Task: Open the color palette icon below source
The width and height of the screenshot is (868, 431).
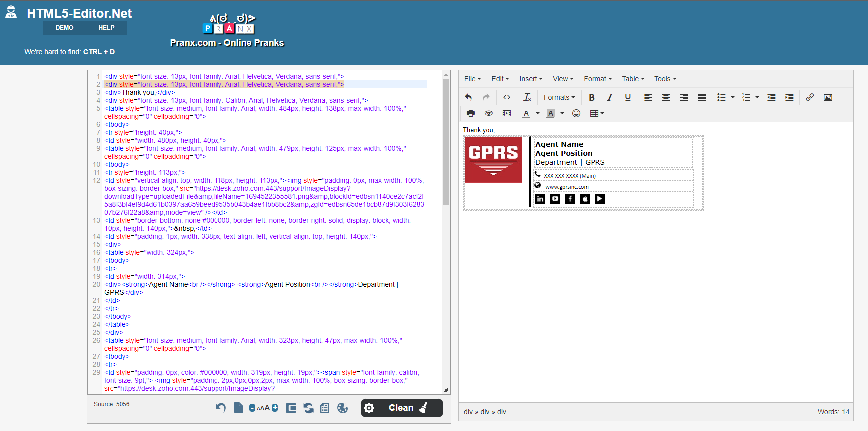Action: point(342,408)
